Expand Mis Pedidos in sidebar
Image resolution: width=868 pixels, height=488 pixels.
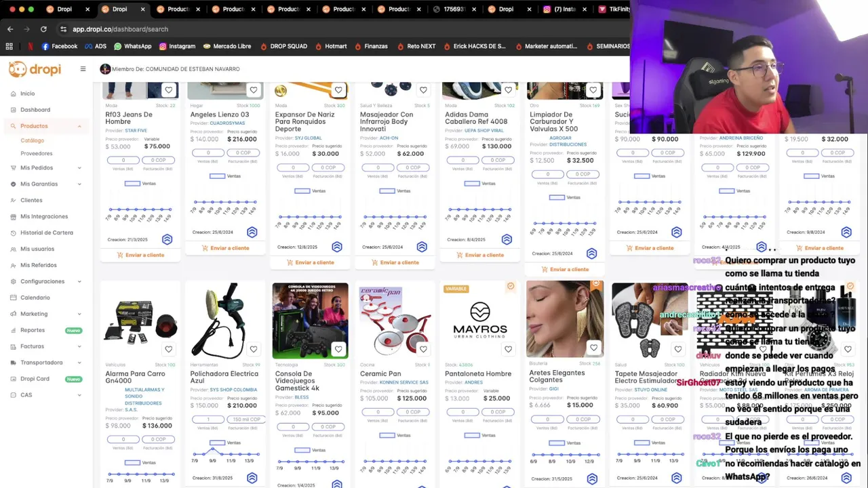point(79,168)
